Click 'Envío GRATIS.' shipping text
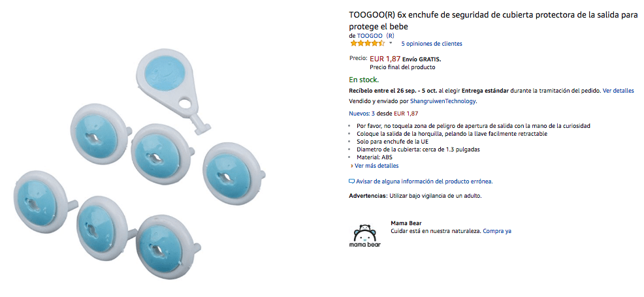The height and width of the screenshot is (297, 644). (x=422, y=59)
